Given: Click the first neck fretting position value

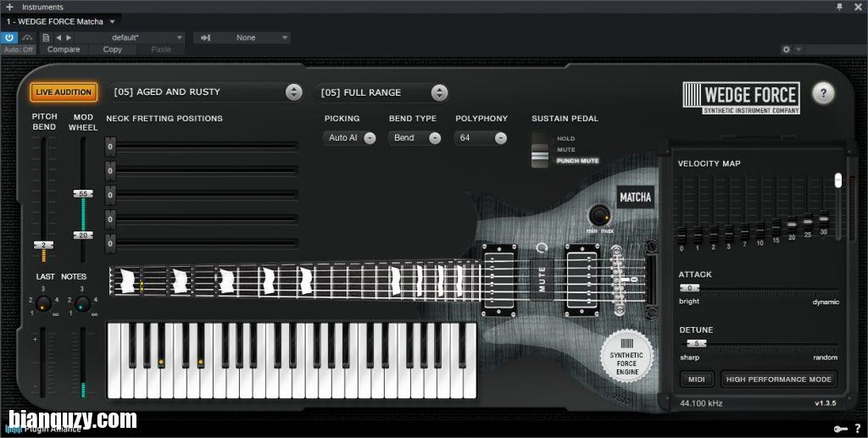Looking at the screenshot, I should 111,147.
